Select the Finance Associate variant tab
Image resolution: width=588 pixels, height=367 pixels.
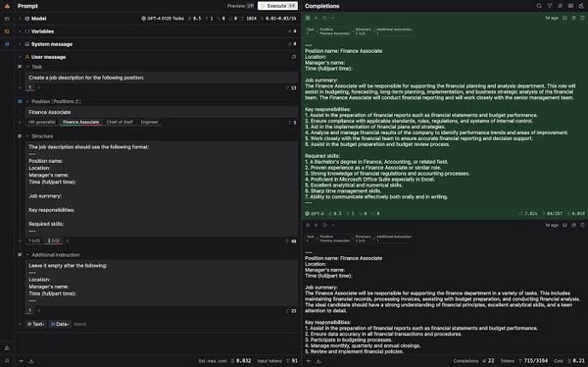pos(81,122)
